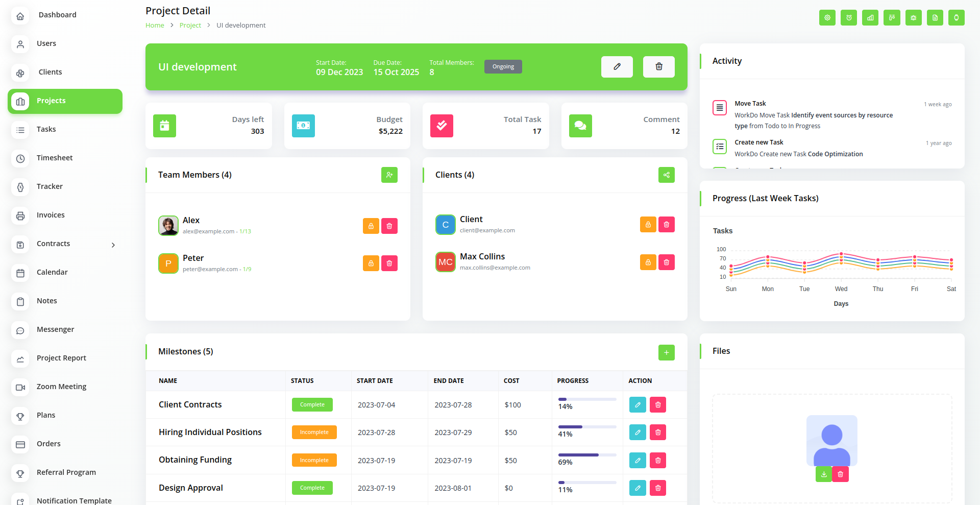Viewport: 980px width, 505px height.
Task: Click the alarm clock icon at top
Action: 849,17
